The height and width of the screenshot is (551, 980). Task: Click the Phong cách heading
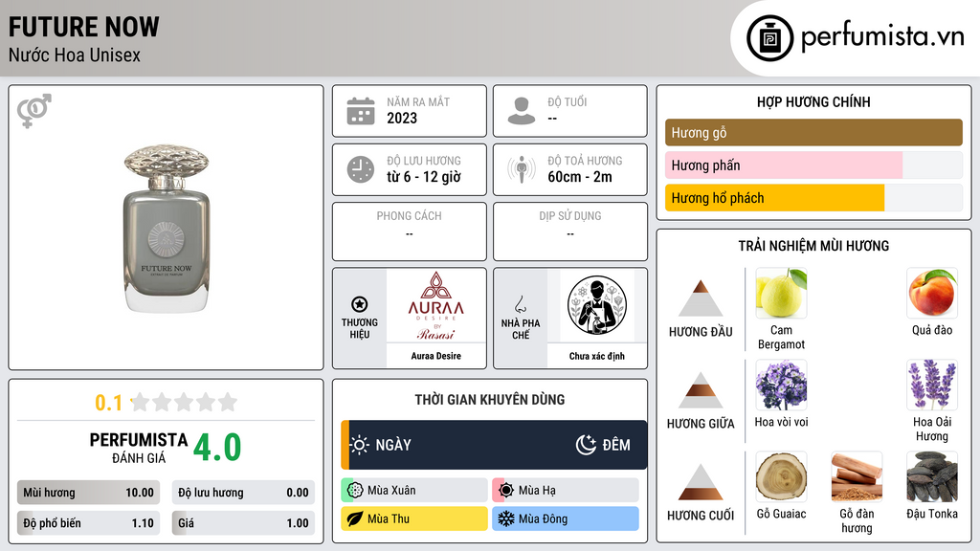(x=409, y=215)
